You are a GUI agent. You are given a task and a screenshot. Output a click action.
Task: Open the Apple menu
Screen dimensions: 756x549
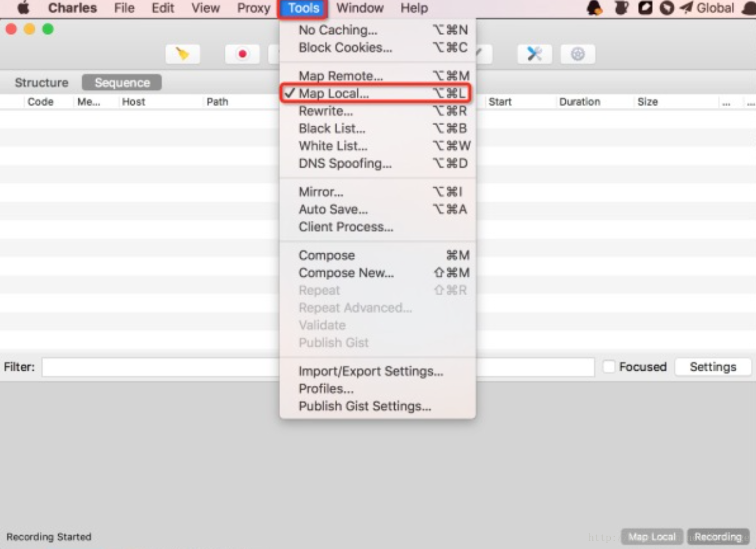pos(24,8)
